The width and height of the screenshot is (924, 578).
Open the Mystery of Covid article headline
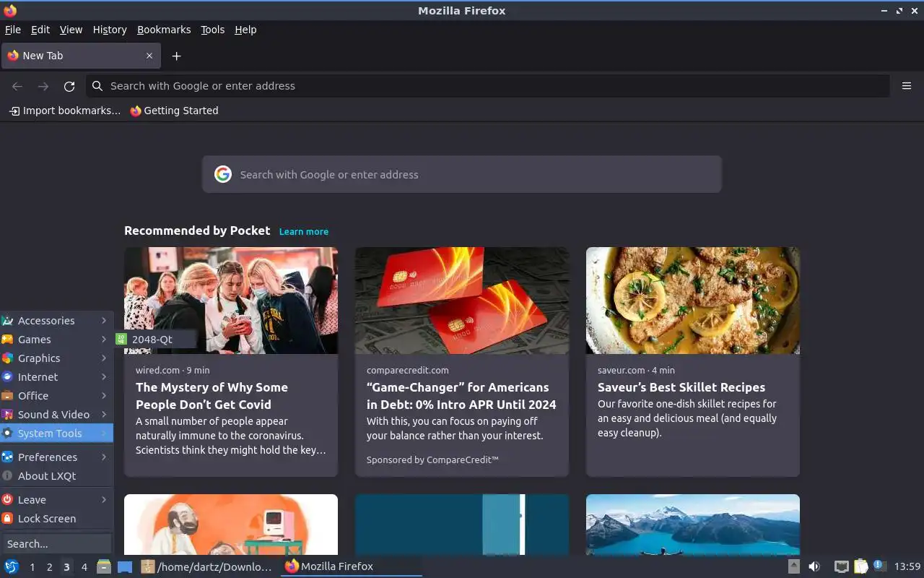212,396
